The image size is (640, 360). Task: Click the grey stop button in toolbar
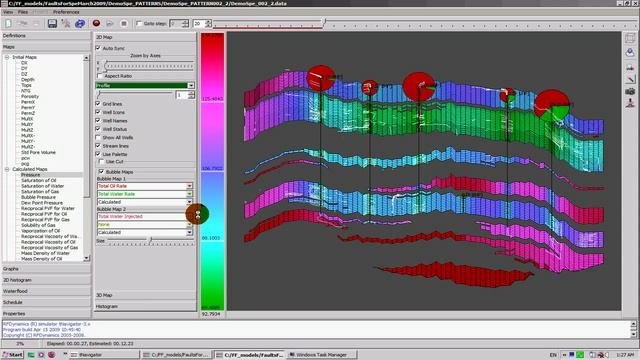[x=124, y=23]
